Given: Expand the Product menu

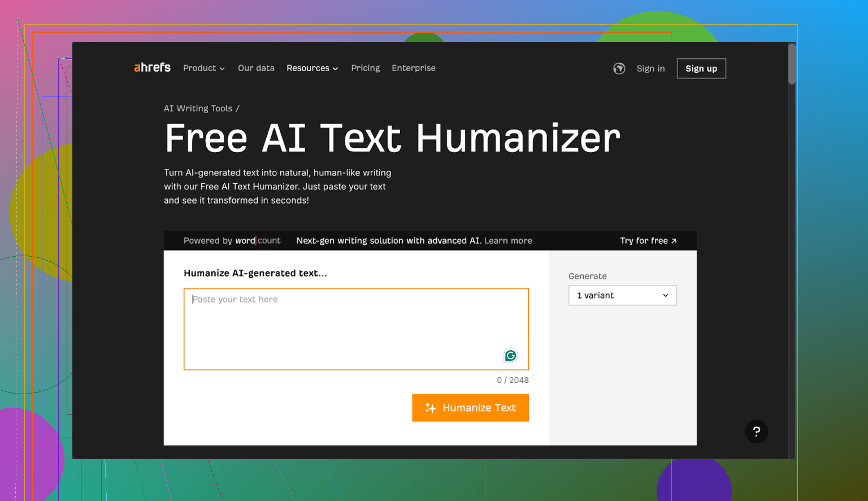Looking at the screenshot, I should click(x=203, y=68).
